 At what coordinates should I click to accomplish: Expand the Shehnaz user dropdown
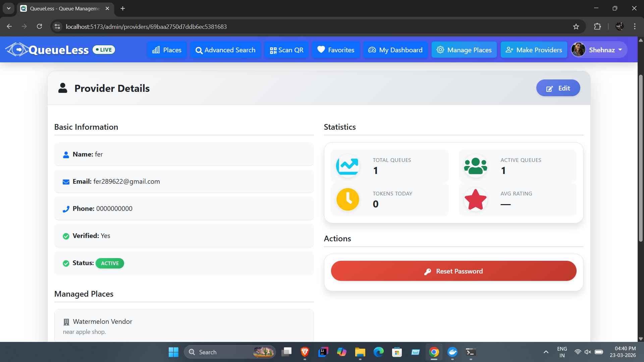tap(599, 50)
